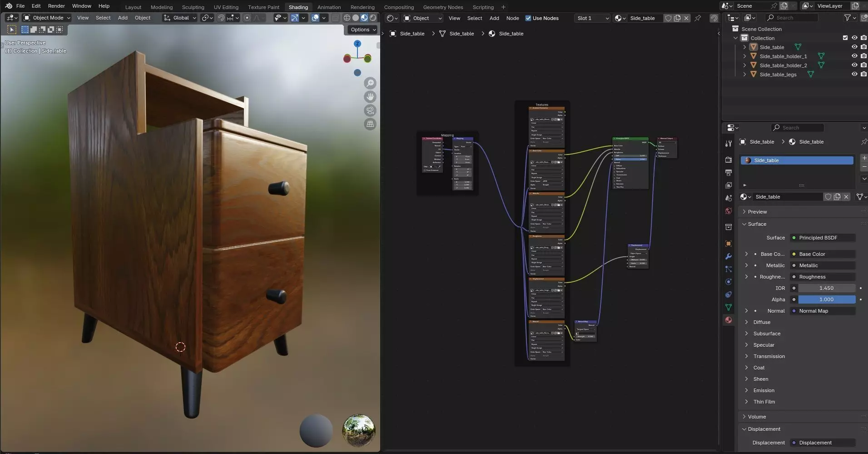The width and height of the screenshot is (868, 454).
Task: Open the Object Data properties tab
Action: click(729, 307)
